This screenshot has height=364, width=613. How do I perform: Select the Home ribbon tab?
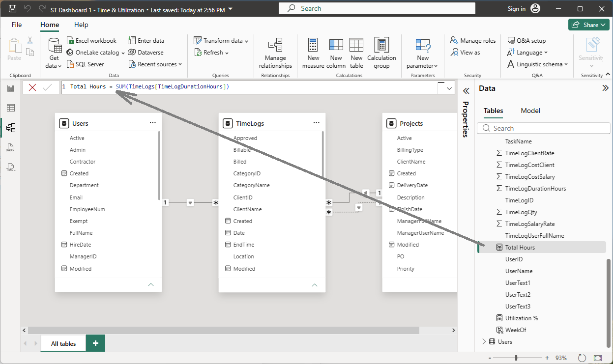pos(50,25)
